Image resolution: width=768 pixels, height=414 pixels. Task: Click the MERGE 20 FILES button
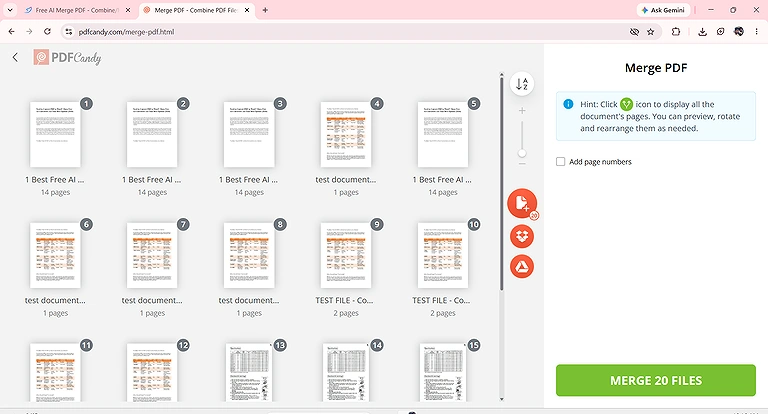[656, 380]
